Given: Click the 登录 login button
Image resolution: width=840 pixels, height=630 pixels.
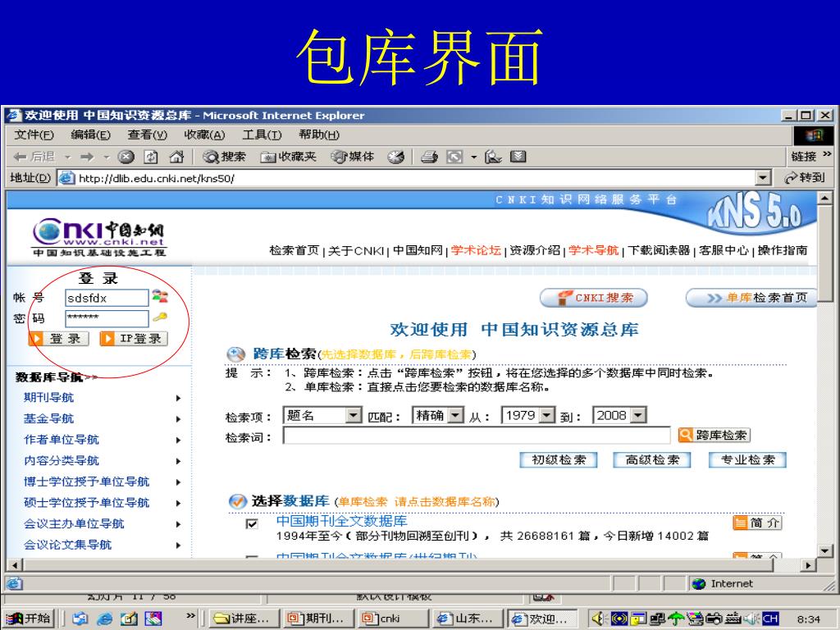Looking at the screenshot, I should (58, 339).
